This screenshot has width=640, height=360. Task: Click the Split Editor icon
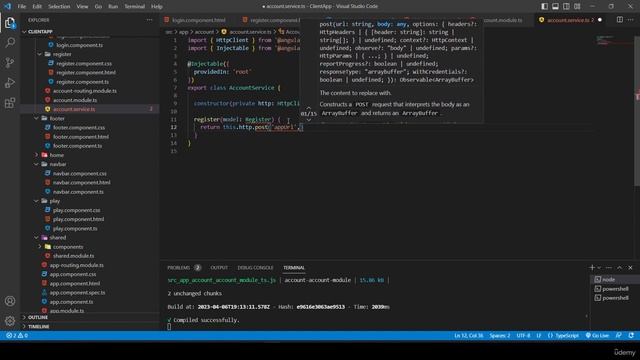pyautogui.click(x=620, y=20)
